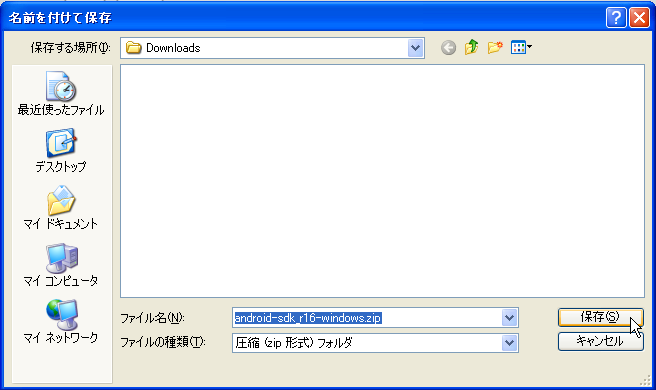The height and width of the screenshot is (390, 656).
Task: Open My Documents (マイ ドキュメント) location
Action: [61, 208]
